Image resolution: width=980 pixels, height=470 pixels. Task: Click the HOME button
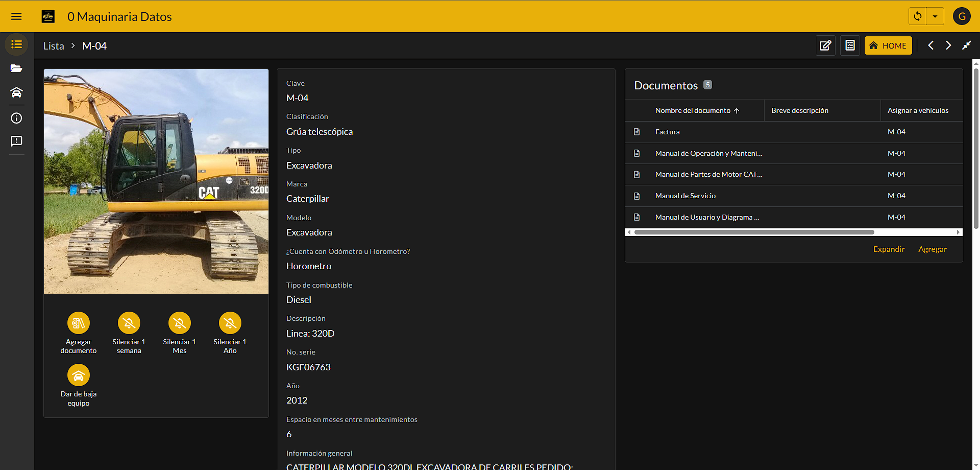point(888,45)
